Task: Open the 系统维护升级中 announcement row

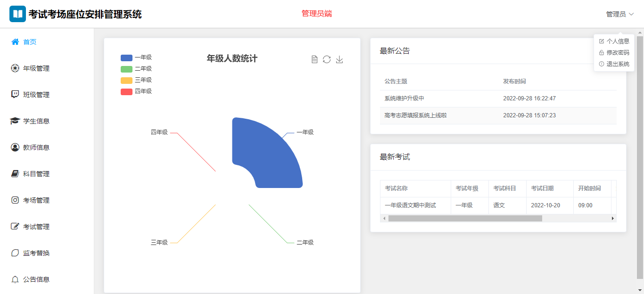Action: click(x=405, y=98)
